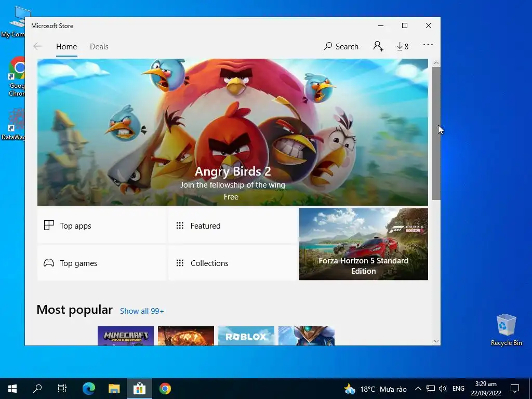Open the Home tab
Screen dimensions: 532x399
pos(66,46)
